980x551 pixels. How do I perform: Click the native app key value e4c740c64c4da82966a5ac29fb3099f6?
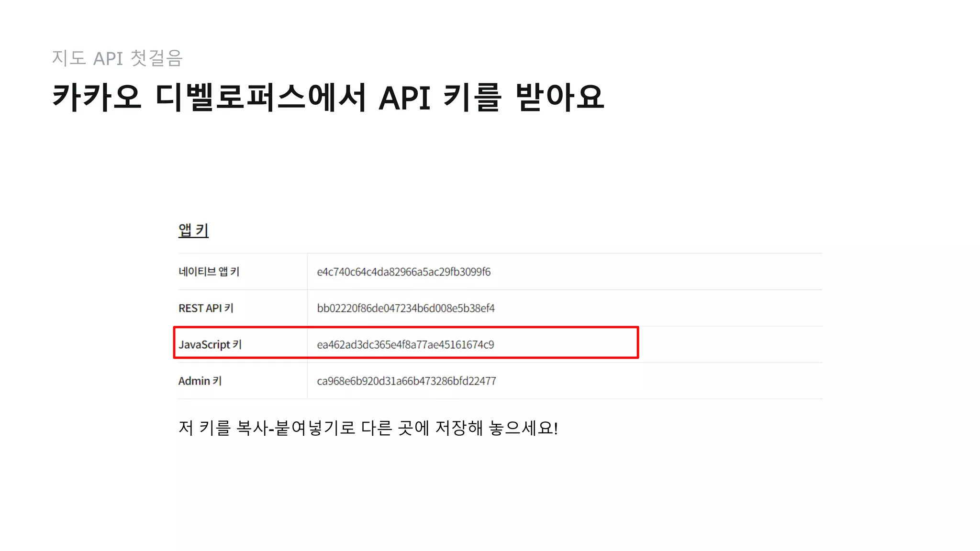pos(403,272)
